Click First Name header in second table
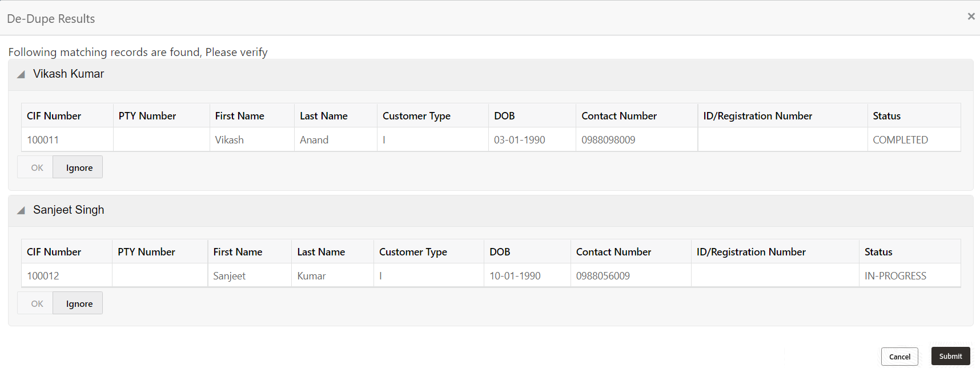The height and width of the screenshot is (380, 980). pos(238,252)
